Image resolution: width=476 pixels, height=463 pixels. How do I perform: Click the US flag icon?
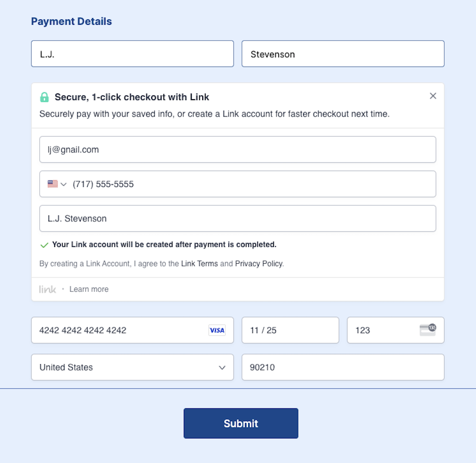(52, 184)
